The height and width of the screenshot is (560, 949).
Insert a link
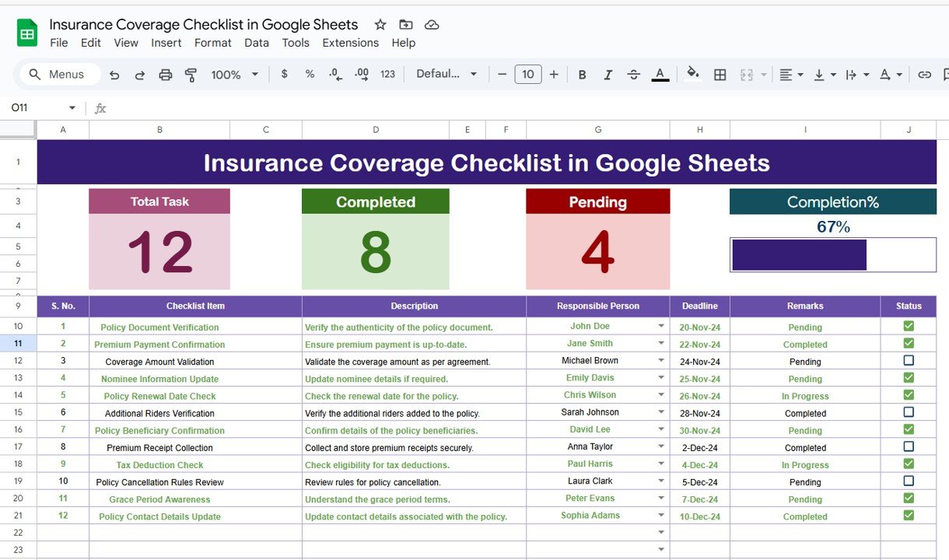924,75
